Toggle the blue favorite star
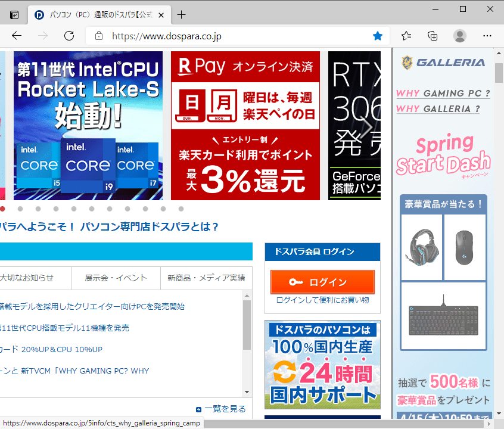This screenshot has height=429, width=504. tap(378, 36)
